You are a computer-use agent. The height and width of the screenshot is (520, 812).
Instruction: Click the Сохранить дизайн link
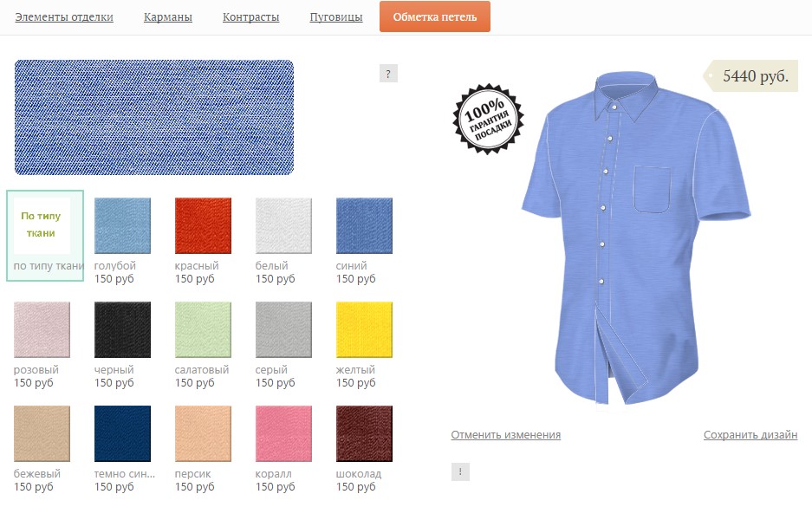[750, 434]
